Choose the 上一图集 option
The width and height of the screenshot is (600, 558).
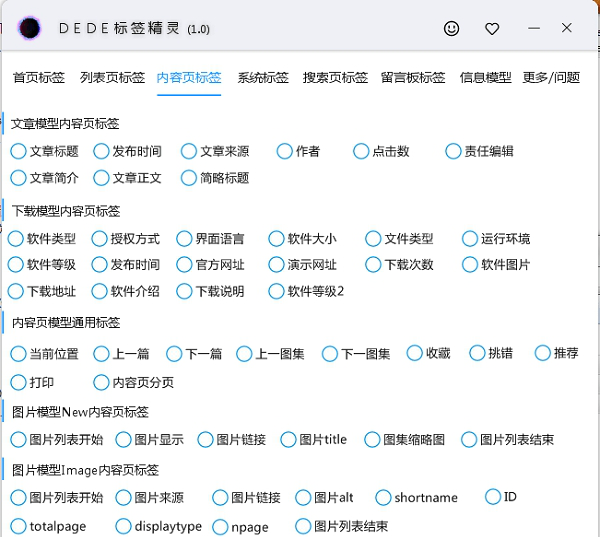(x=244, y=354)
